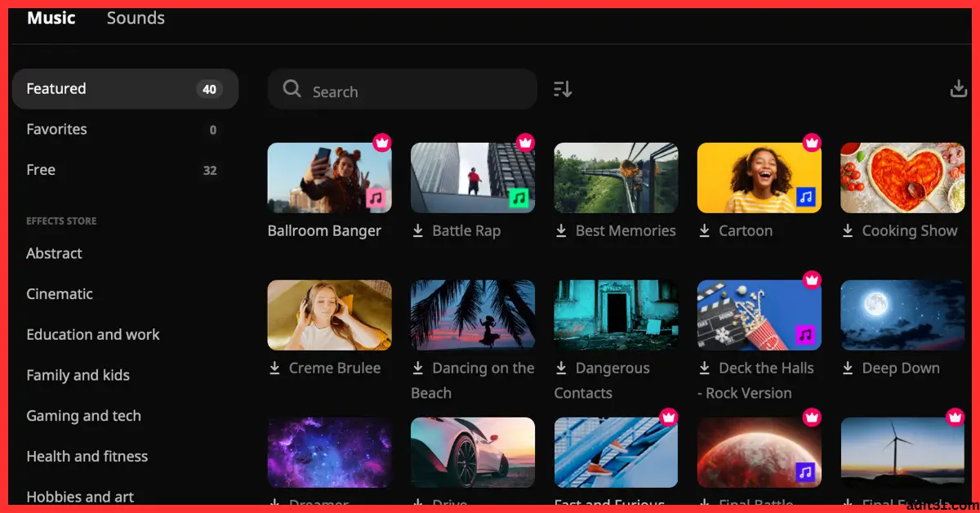
Task: Click the download arrow next to Best Memories
Action: point(561,231)
